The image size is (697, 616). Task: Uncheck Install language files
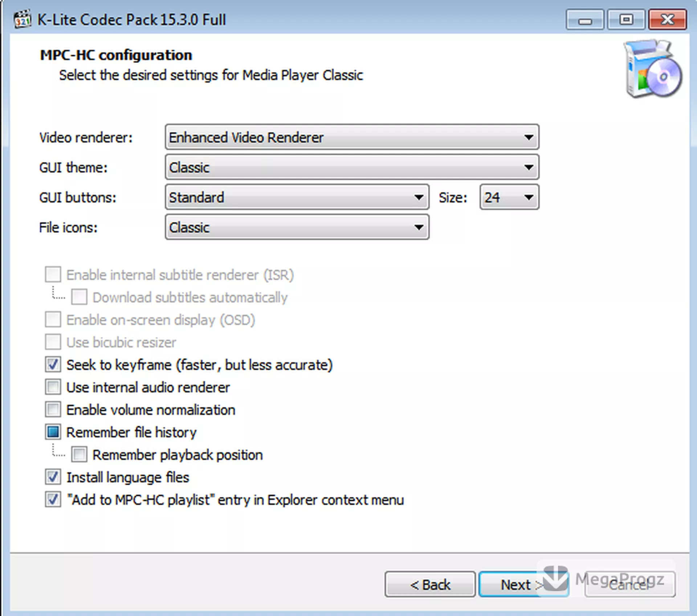53,477
